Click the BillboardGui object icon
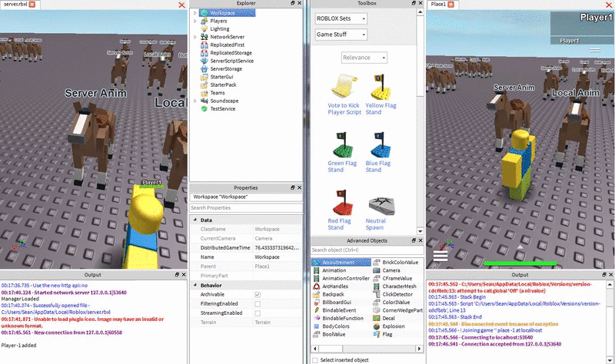Image resolution: width=615 pixels, height=364 pixels. 316,303
